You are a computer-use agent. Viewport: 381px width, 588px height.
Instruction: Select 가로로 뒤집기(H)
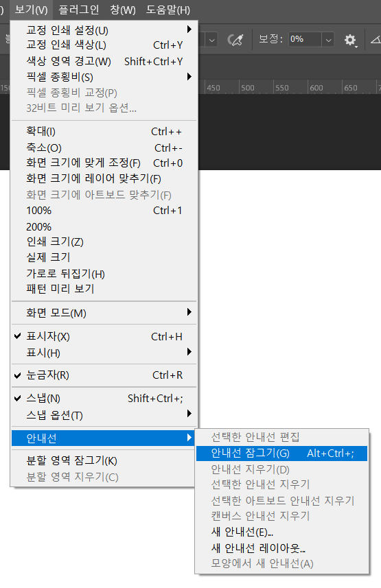(104, 273)
